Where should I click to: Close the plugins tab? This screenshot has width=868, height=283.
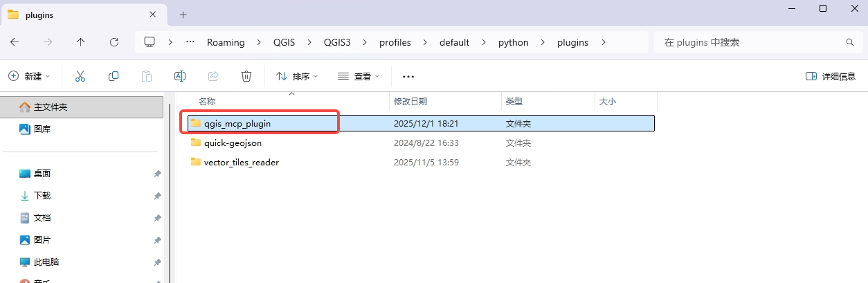(x=153, y=15)
